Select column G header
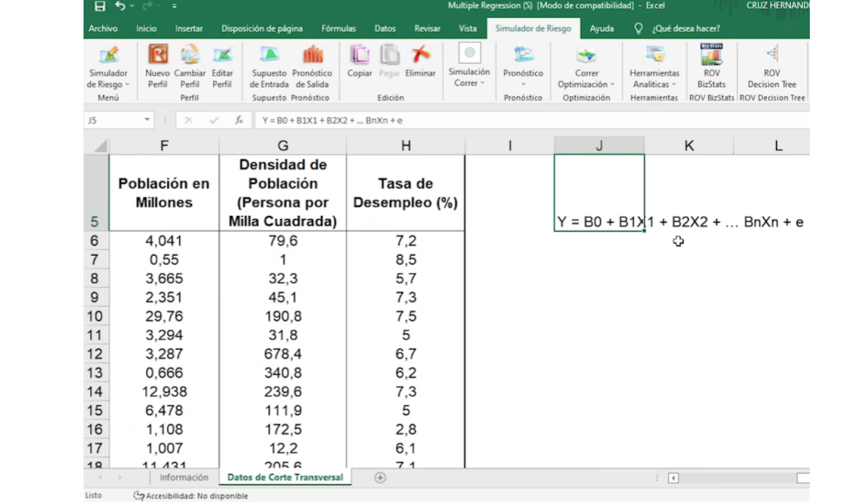The width and height of the screenshot is (858, 504). (283, 145)
